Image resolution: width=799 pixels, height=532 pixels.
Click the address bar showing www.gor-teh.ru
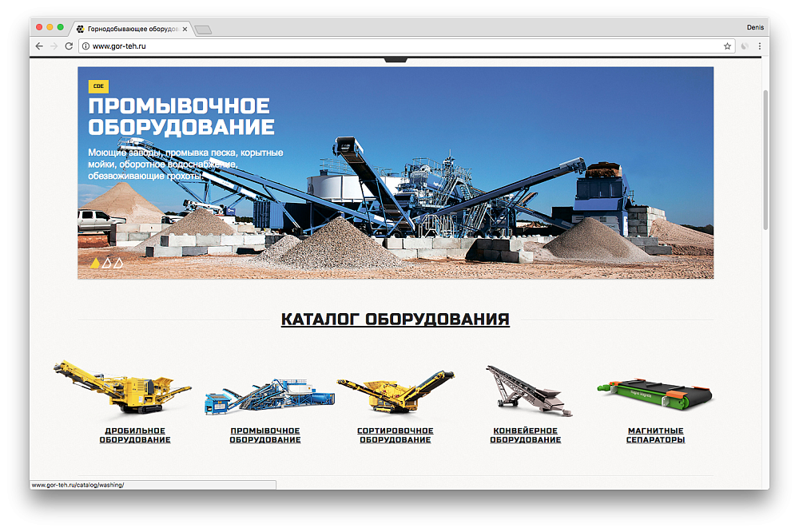point(406,46)
